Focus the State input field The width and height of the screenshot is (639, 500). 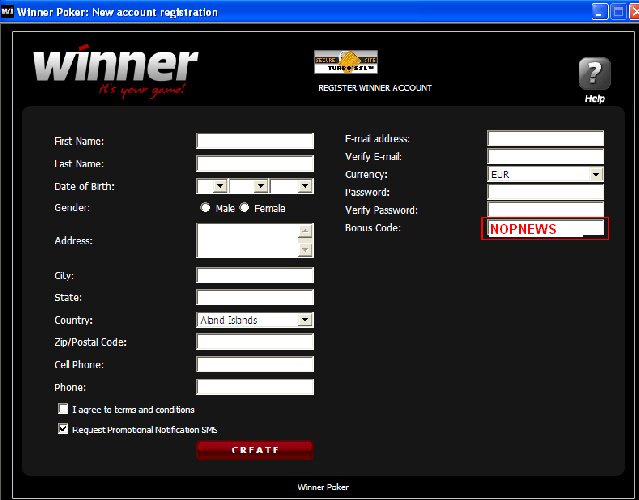click(255, 297)
